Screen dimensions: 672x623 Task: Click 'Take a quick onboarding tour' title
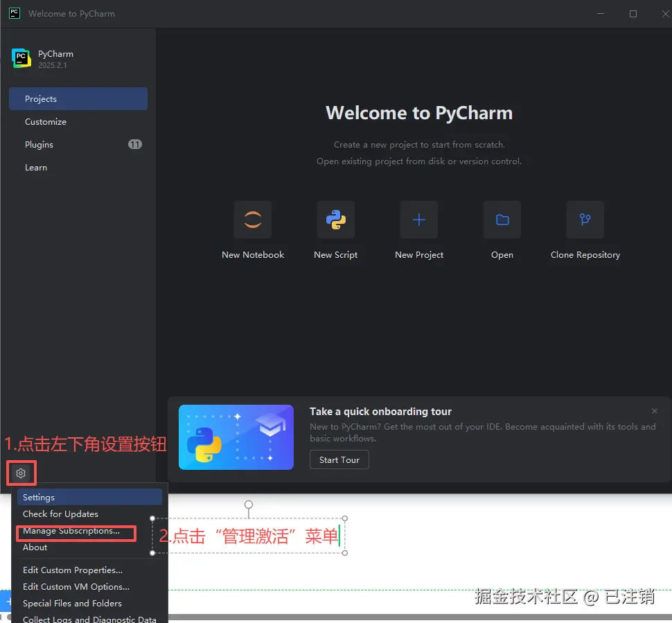380,412
